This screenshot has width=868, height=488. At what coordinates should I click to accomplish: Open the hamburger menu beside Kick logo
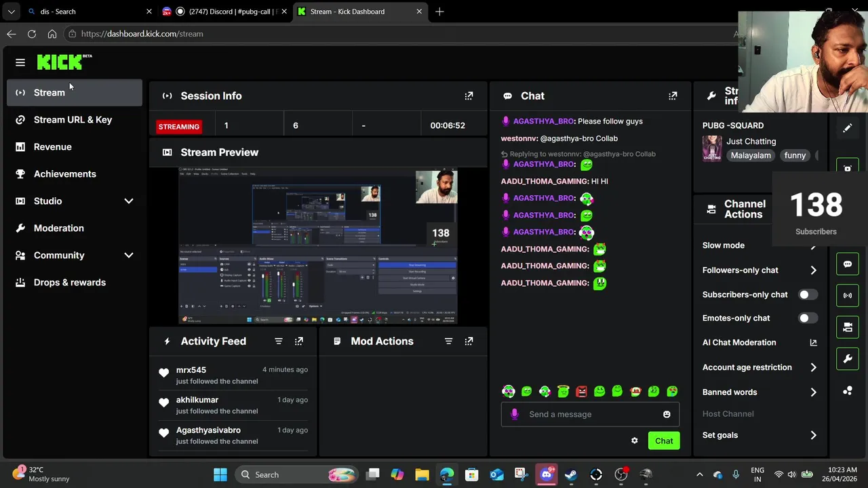click(x=20, y=62)
